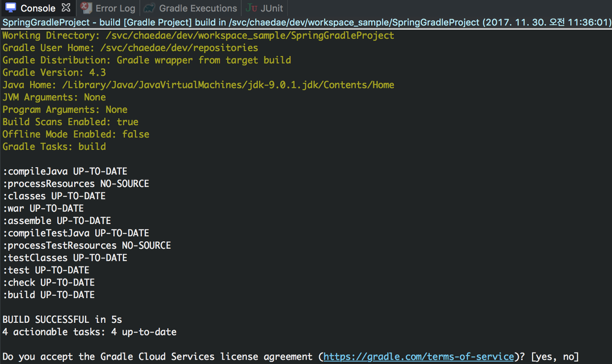
Task: Click the :processTestResources NO-SOURCE line
Action: (87, 246)
